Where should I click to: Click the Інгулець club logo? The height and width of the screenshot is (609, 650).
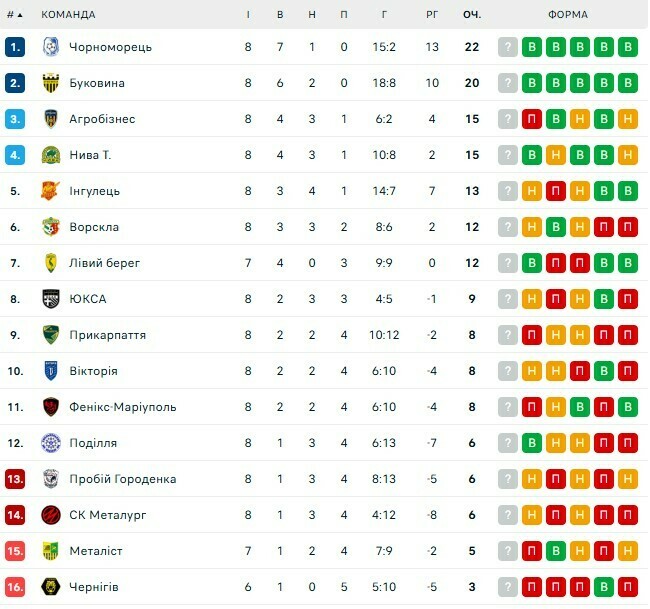coord(51,191)
